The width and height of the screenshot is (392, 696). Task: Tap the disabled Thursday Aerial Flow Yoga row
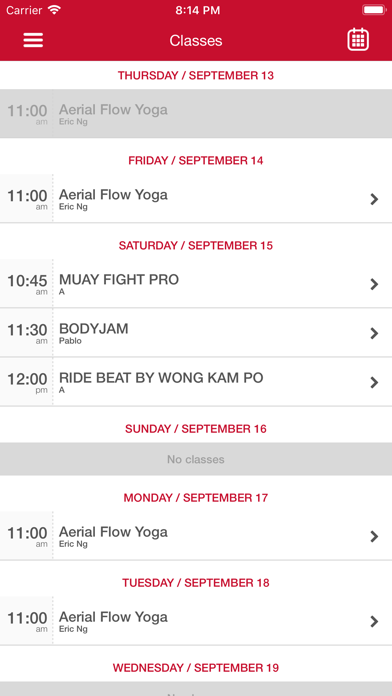click(196, 114)
